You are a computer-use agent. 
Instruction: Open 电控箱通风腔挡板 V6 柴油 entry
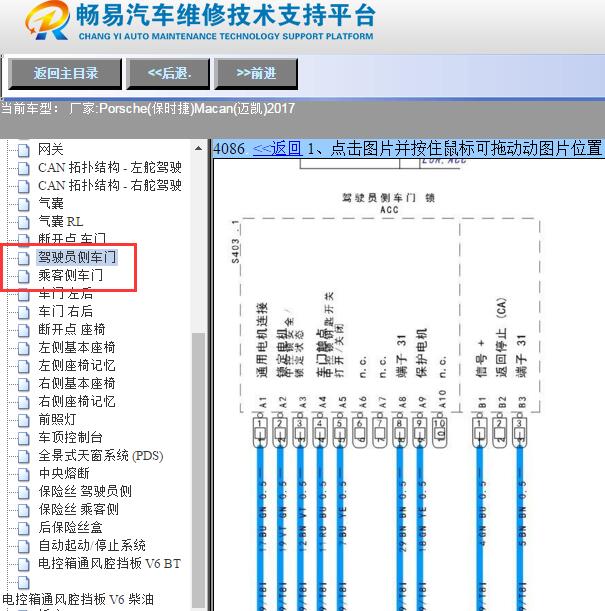click(x=78, y=599)
